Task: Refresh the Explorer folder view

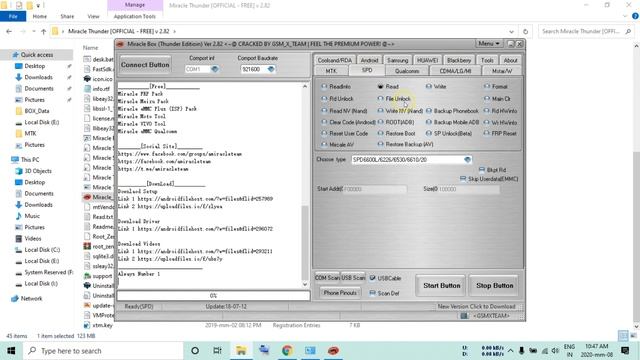Action: click(525, 31)
